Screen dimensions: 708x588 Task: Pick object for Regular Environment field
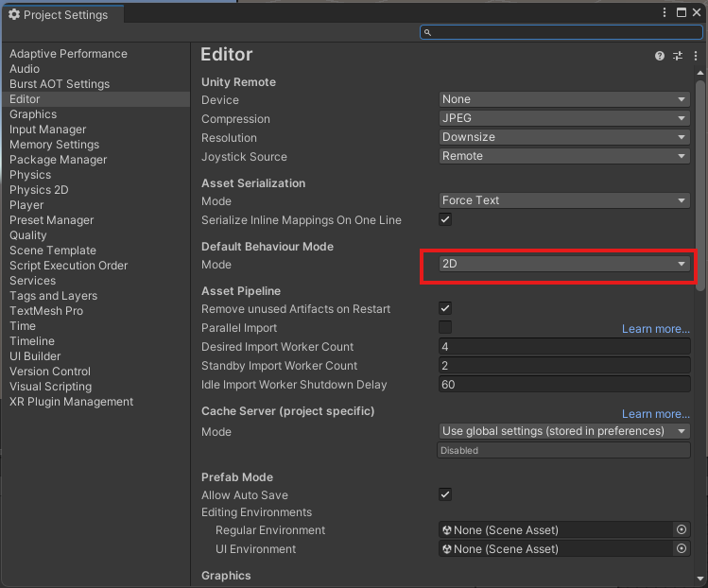pyautogui.click(x=682, y=529)
